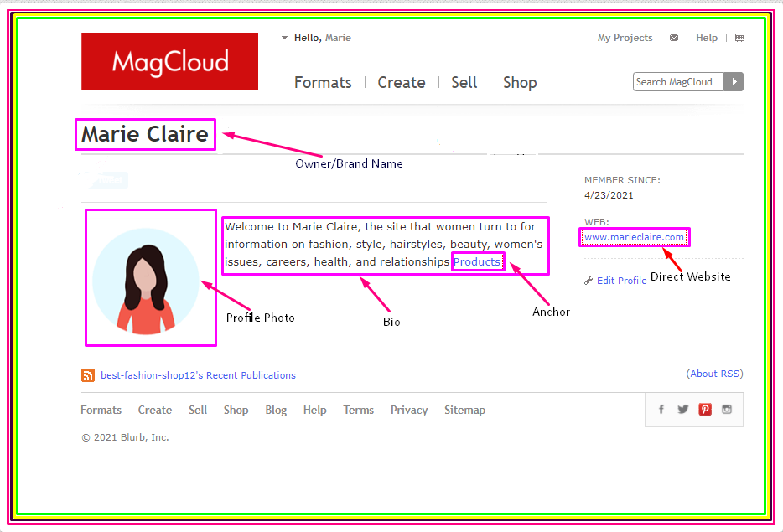Open the Help footer link
The width and height of the screenshot is (783, 532).
coord(314,411)
